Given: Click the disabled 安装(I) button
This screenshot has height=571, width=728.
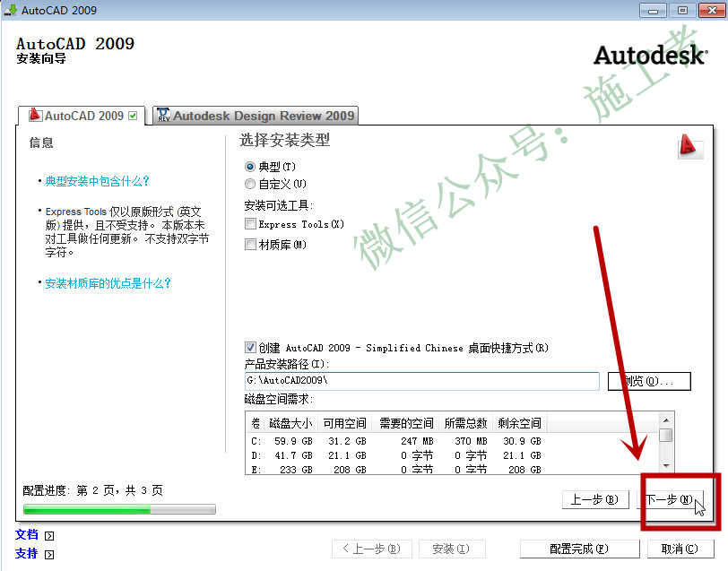Looking at the screenshot, I should 452,549.
